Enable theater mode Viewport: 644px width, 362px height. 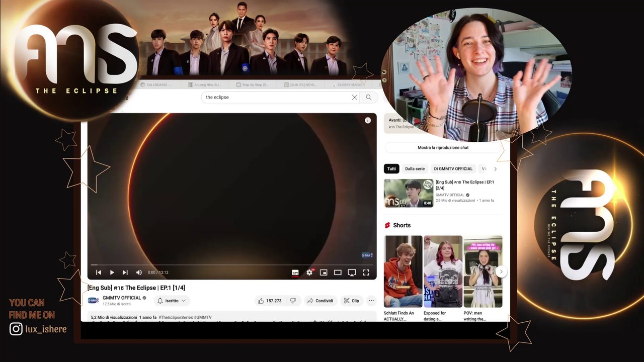tap(338, 273)
